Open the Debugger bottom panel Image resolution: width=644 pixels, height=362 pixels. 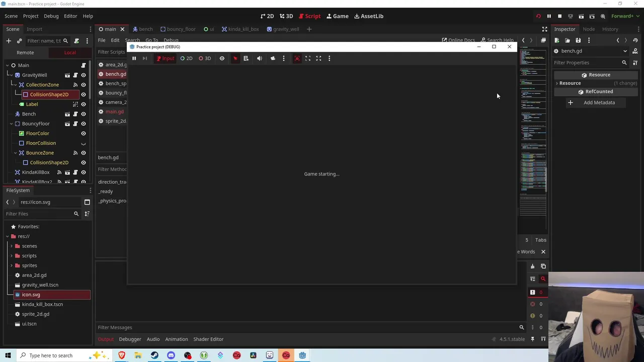click(x=130, y=339)
